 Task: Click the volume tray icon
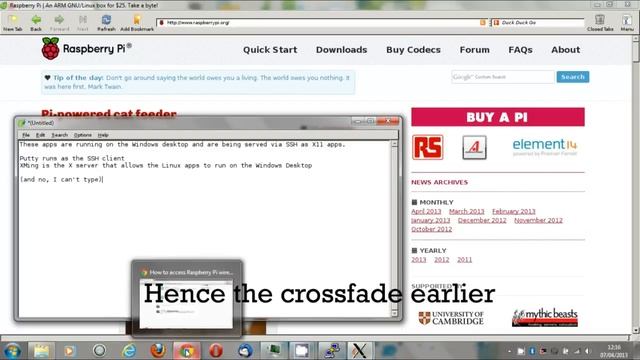[588, 351]
